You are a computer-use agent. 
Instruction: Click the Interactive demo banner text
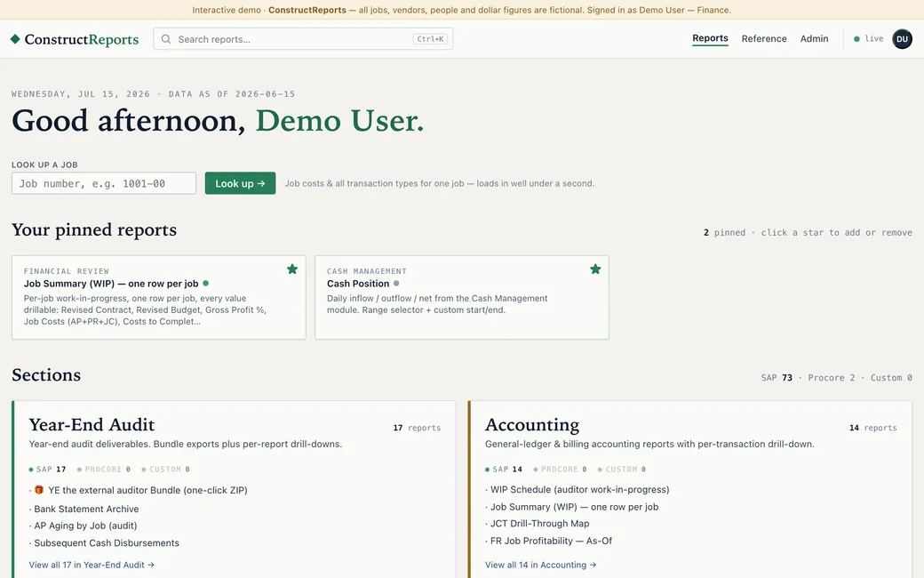[461, 10]
